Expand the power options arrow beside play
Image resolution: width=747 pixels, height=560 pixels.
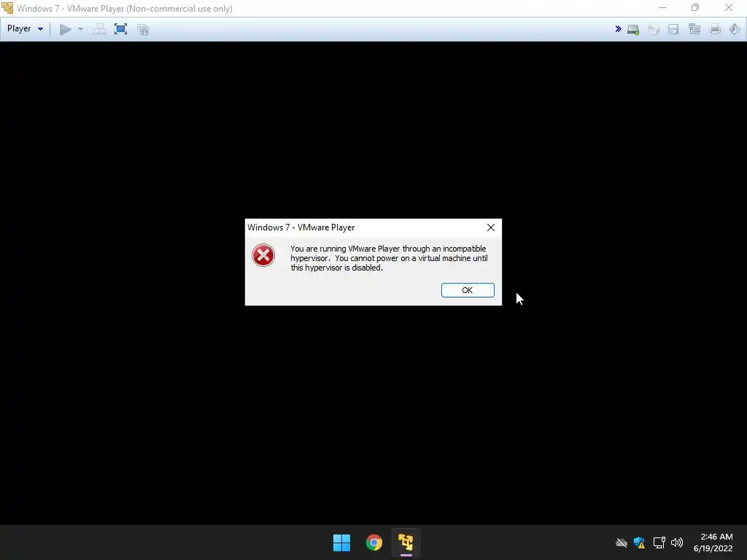(80, 29)
